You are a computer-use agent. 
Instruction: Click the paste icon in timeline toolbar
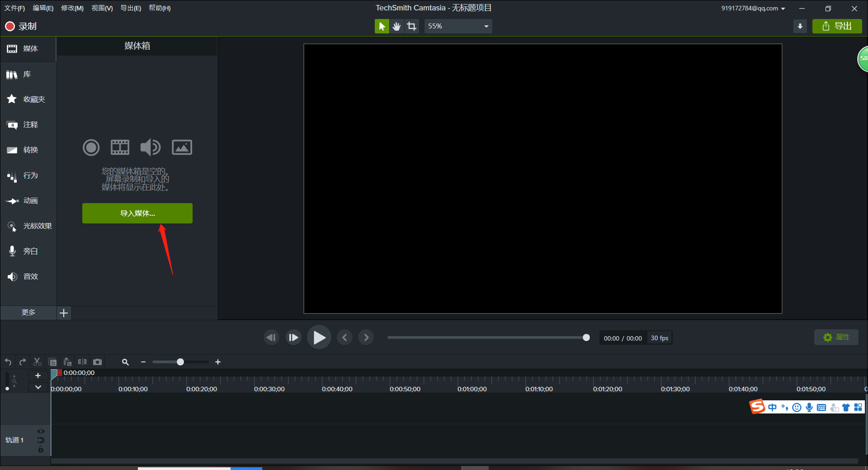(x=67, y=362)
